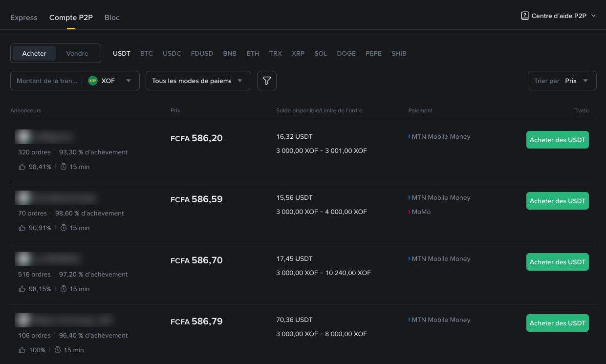
Task: Click thumbs-up icon beside 100%
Action: [22, 350]
